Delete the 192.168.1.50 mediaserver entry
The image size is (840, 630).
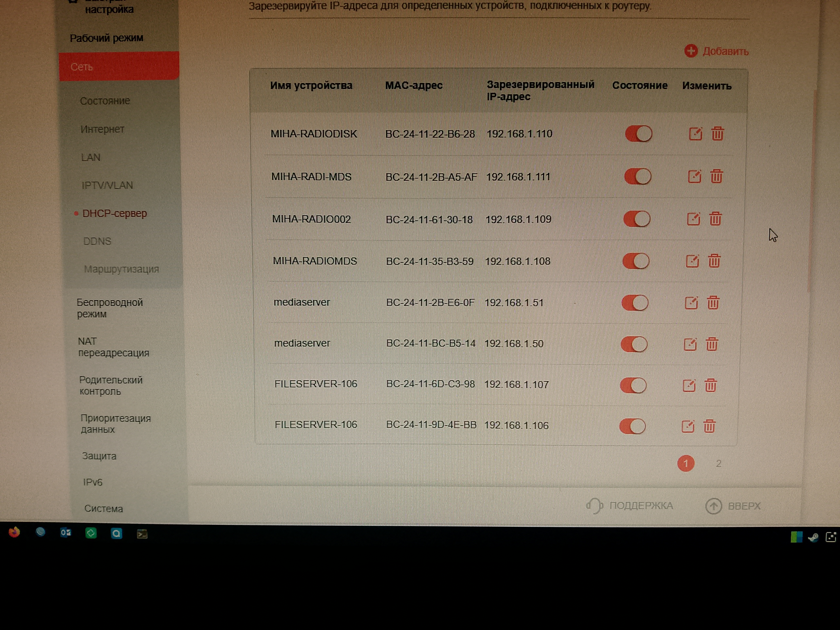712,344
